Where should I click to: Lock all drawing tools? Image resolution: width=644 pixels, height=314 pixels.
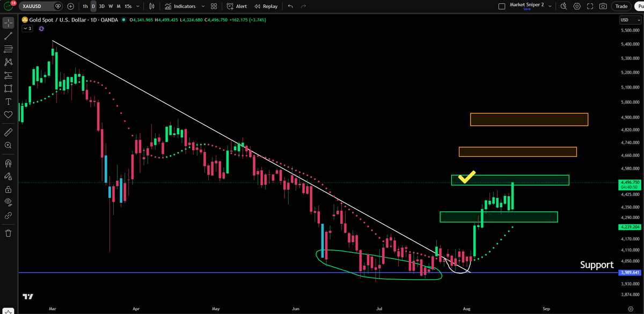point(9,189)
